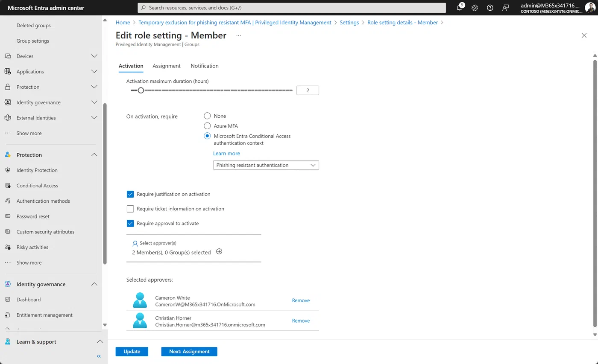Open Authentication methods in sidebar
Image resolution: width=598 pixels, height=364 pixels.
tap(43, 201)
